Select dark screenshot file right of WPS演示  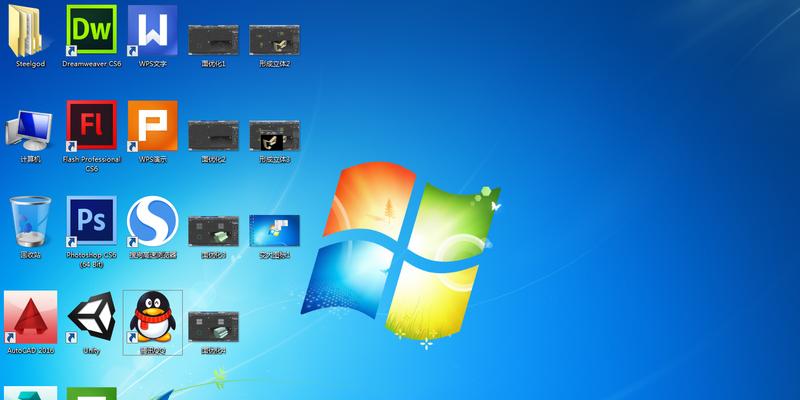point(213,136)
